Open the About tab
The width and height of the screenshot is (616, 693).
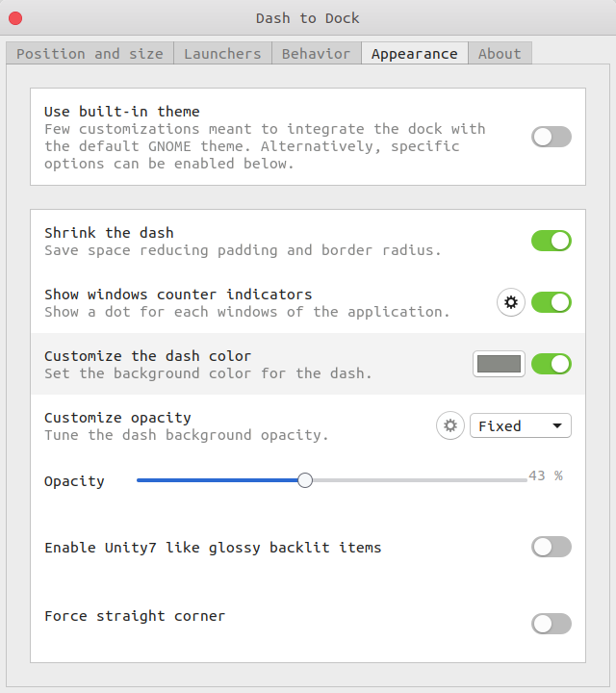tap(500, 54)
